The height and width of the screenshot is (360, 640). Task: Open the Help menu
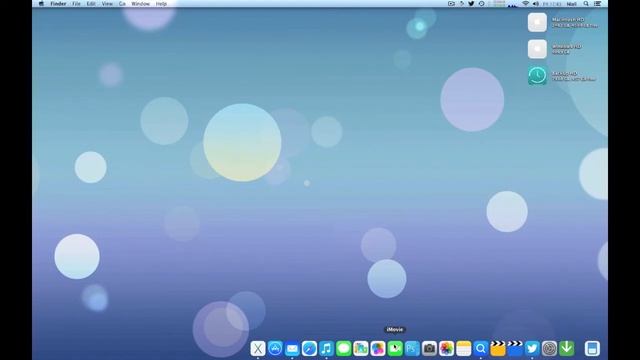(161, 4)
